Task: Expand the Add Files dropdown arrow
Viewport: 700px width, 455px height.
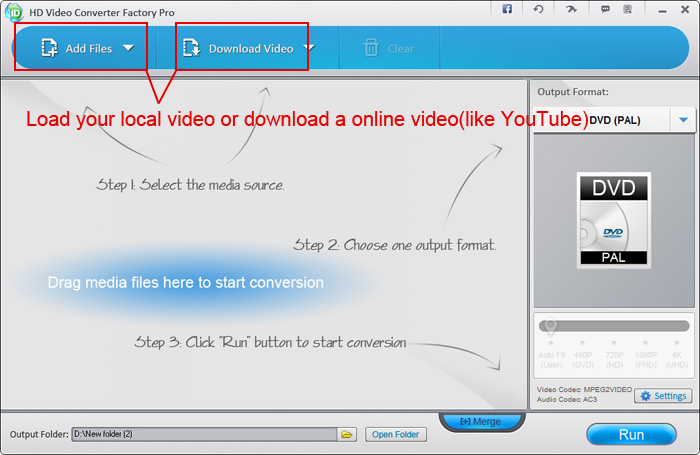Action: [129, 48]
